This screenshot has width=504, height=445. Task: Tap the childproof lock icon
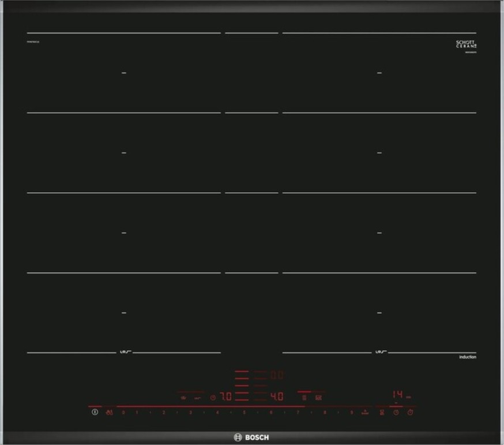[x=109, y=413]
